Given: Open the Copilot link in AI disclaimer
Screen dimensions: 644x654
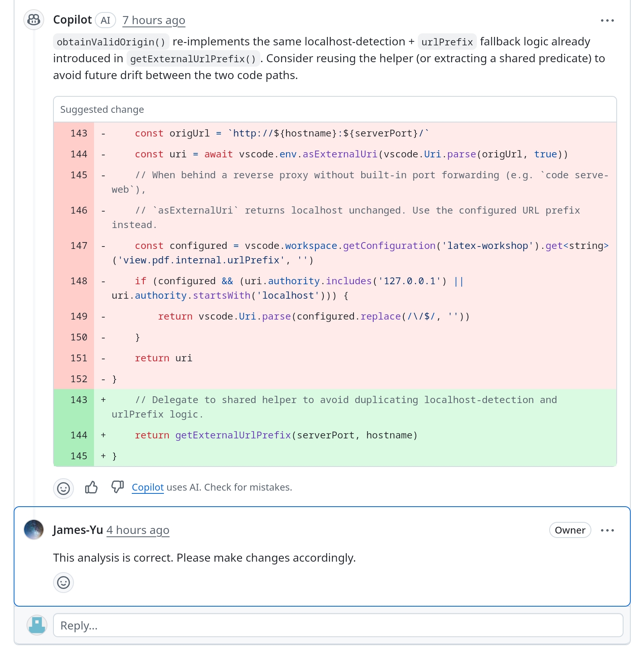Looking at the screenshot, I should pos(147,487).
